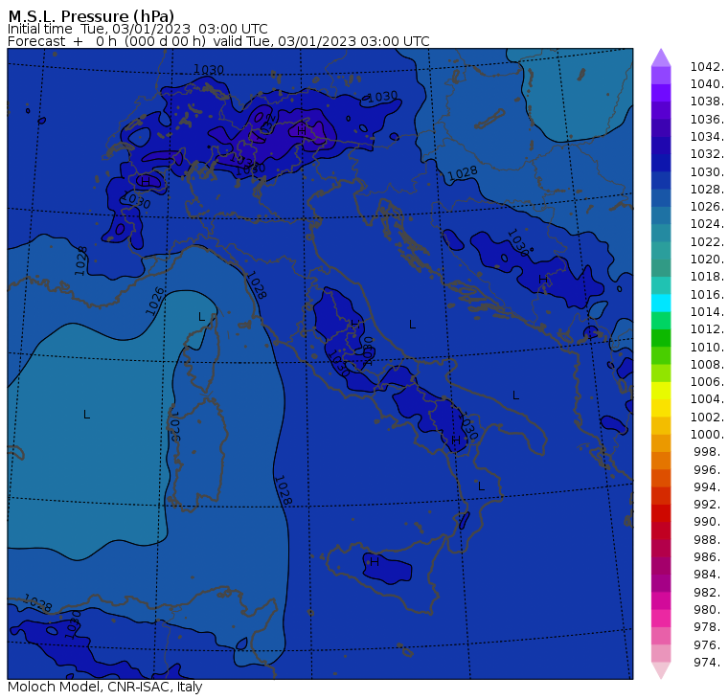728x700 pixels.
Task: Click the 'L' marker over Calabria
Action: click(x=481, y=486)
